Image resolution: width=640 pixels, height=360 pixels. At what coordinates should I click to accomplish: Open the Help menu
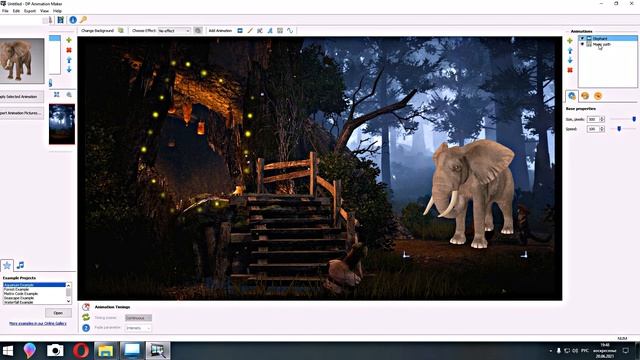tap(58, 11)
